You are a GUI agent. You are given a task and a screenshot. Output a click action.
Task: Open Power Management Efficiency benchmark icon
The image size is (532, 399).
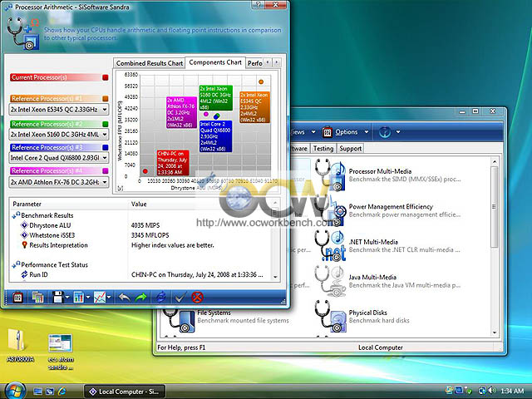(329, 210)
